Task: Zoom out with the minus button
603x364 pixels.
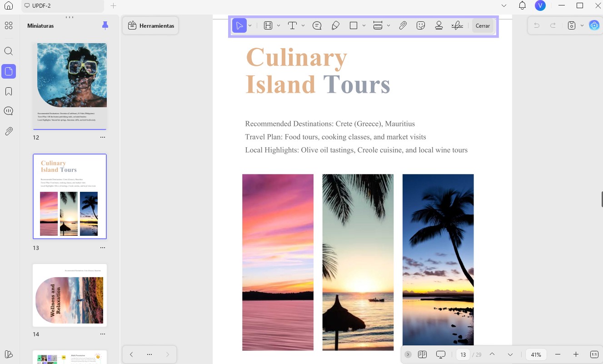Action: [x=558, y=354]
